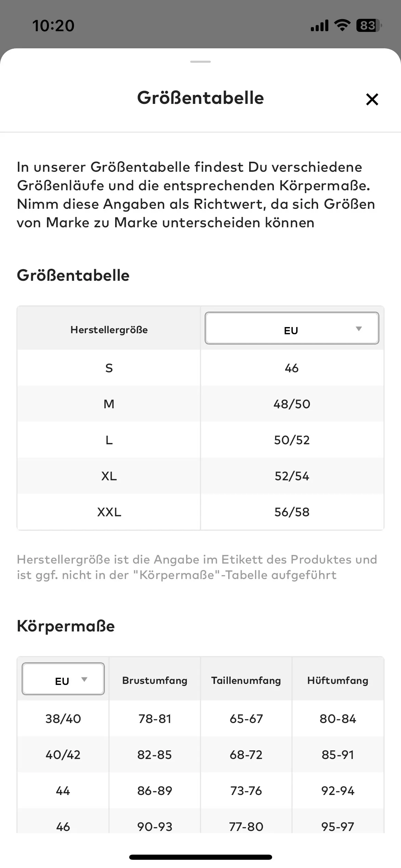The height and width of the screenshot is (868, 401).
Task: Select the 38/40 body measurement row
Action: (x=200, y=719)
